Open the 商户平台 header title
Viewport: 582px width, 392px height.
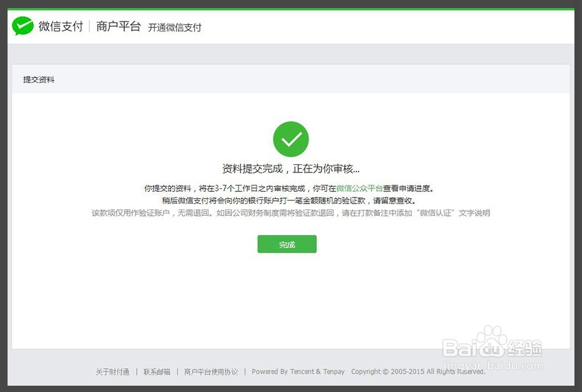pyautogui.click(x=118, y=27)
